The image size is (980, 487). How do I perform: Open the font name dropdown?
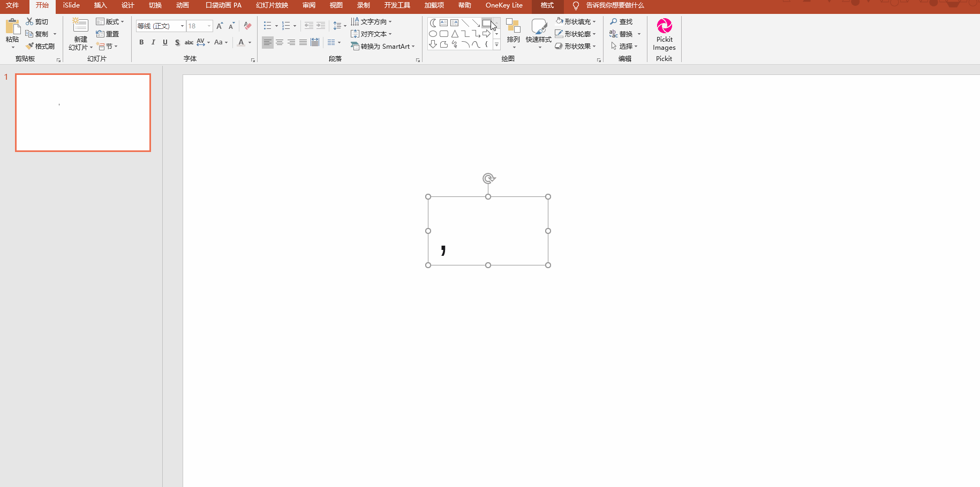click(182, 26)
